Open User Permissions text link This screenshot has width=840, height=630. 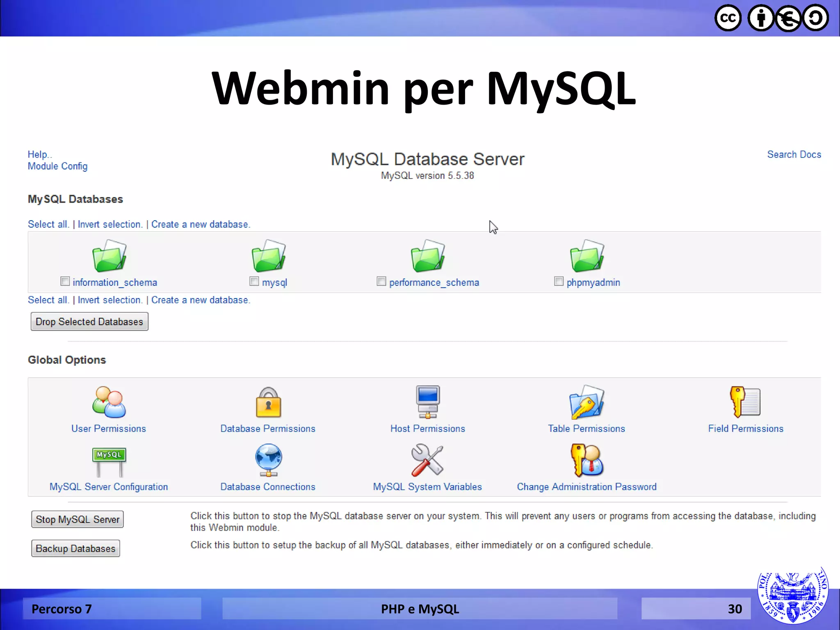click(x=109, y=429)
